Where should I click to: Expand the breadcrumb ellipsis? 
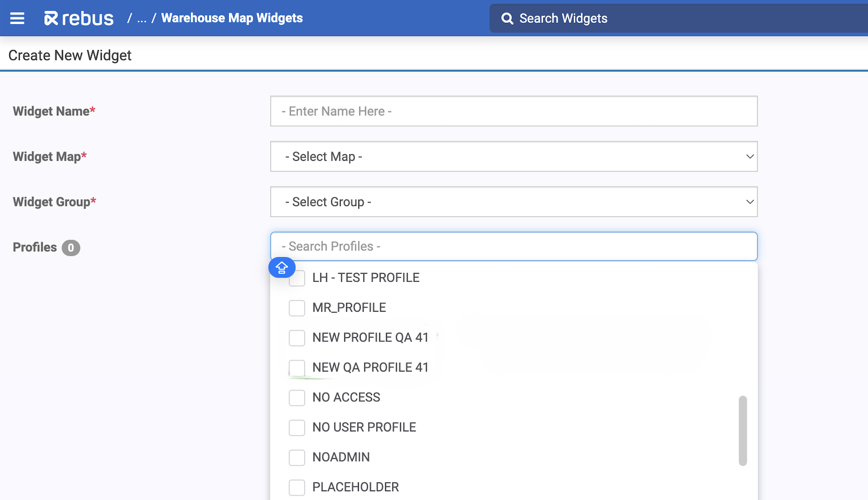coord(142,19)
